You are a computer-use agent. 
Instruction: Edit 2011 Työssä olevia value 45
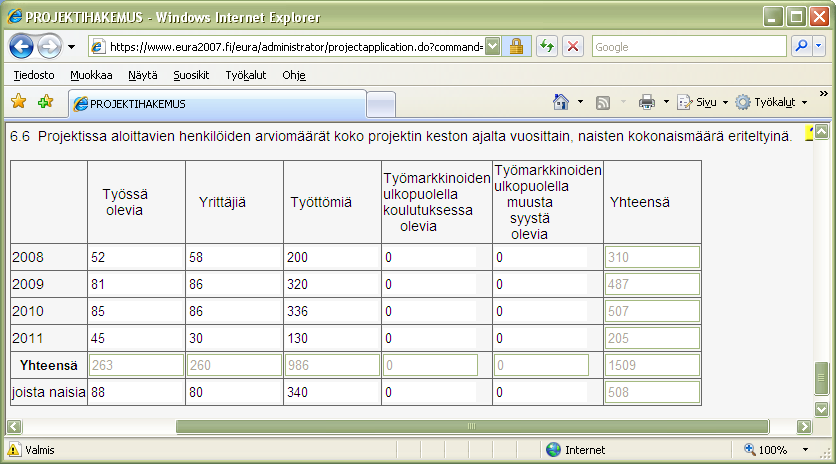[x=136, y=338]
